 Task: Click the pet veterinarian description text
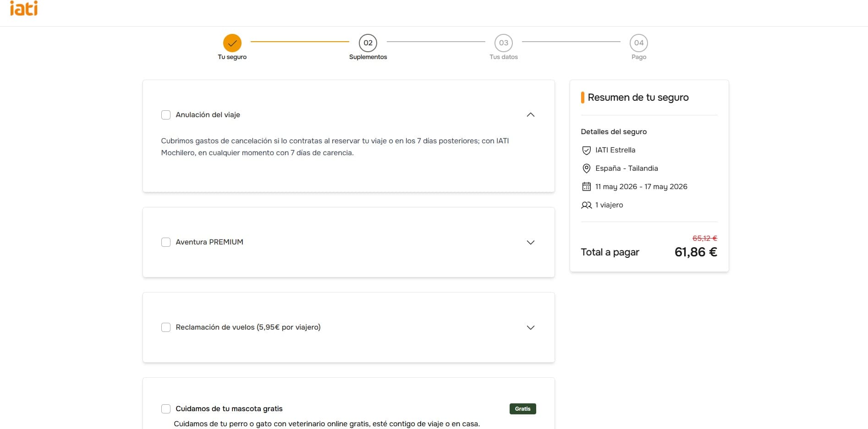click(327, 424)
